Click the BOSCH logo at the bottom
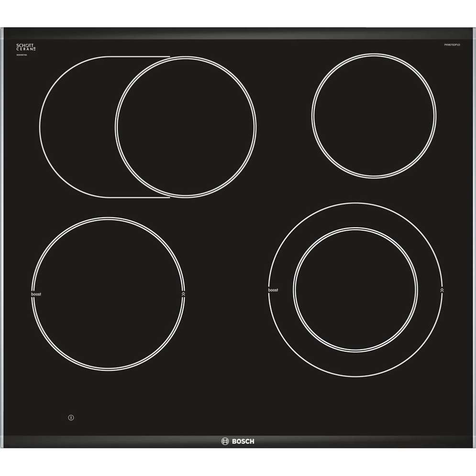This screenshot has height=476, width=476. (x=238, y=441)
